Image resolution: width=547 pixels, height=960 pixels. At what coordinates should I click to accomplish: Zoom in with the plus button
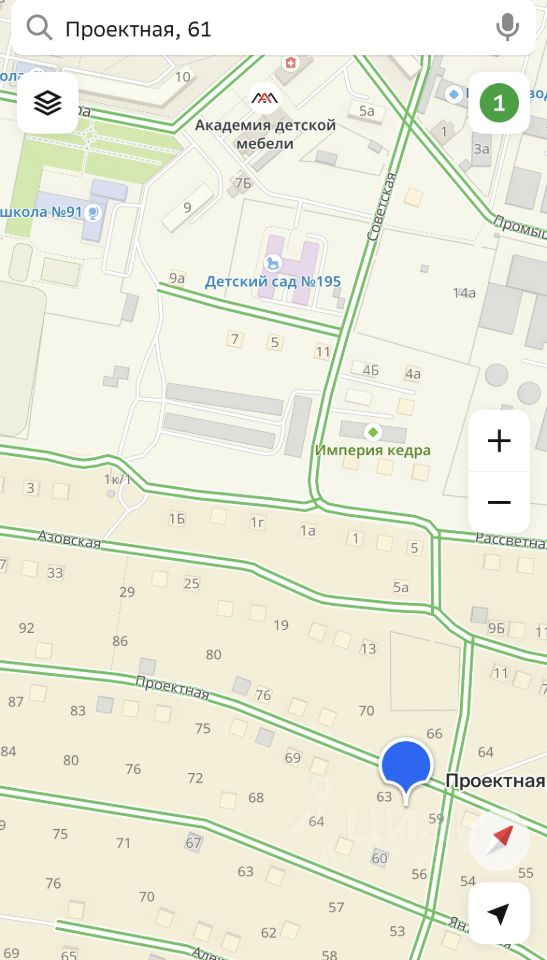tap(499, 441)
